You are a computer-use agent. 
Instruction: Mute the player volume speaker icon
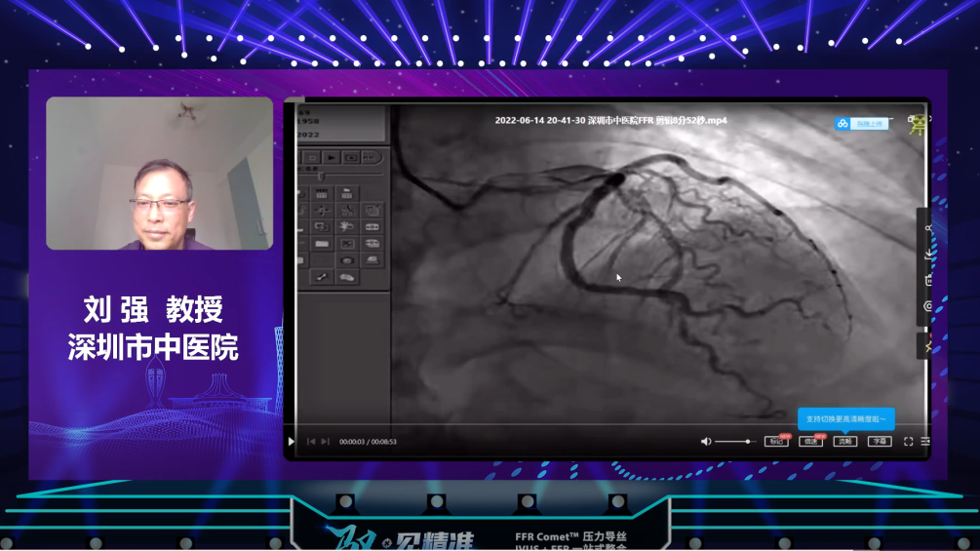coord(706,442)
